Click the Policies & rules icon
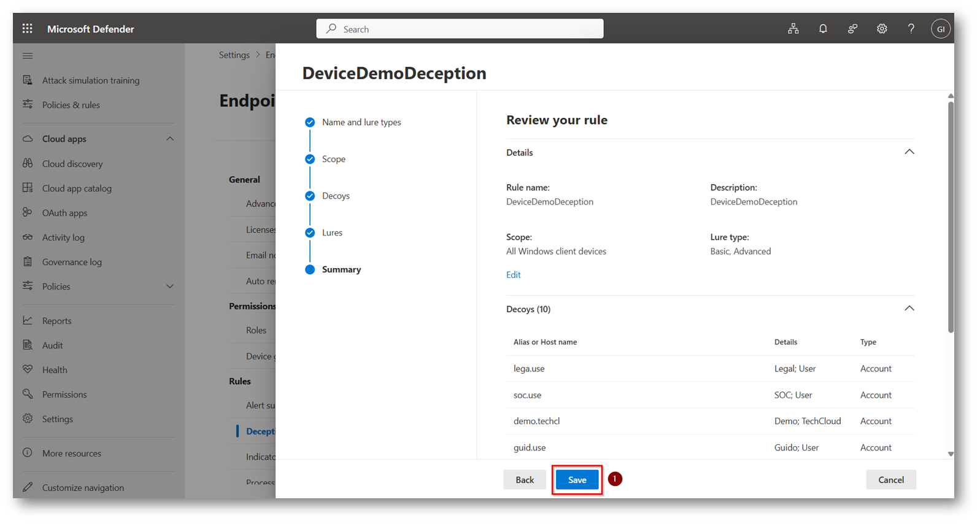Viewport: 980px width, 524px height. [x=28, y=104]
